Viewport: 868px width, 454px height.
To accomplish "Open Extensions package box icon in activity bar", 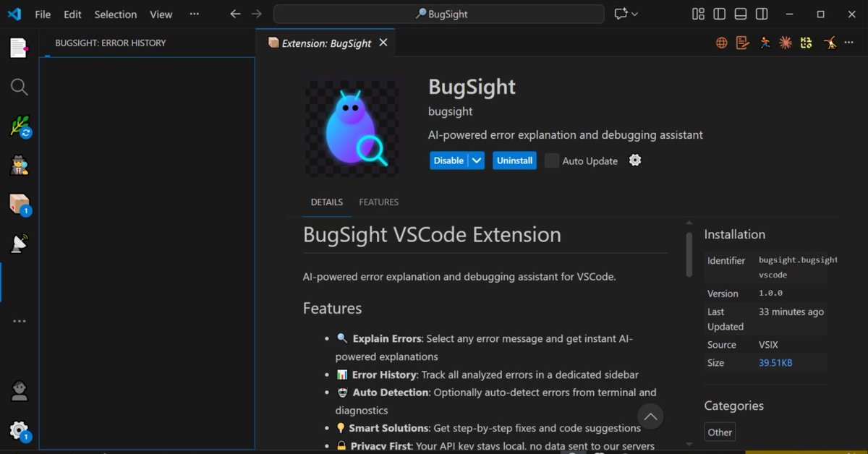I will pos(19,205).
